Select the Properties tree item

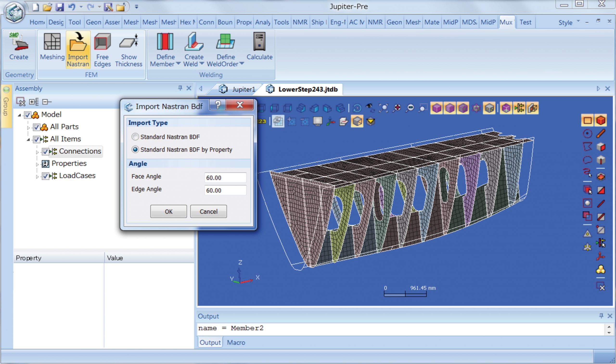[69, 164]
